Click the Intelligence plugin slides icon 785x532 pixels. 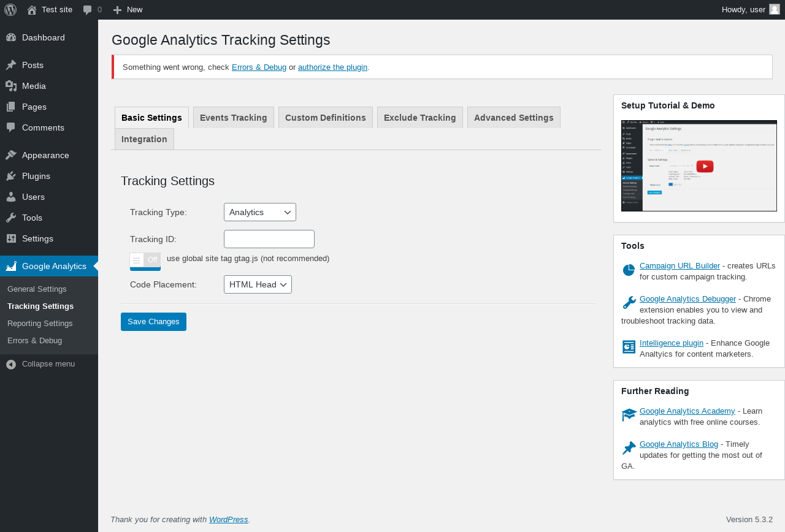[629, 347]
